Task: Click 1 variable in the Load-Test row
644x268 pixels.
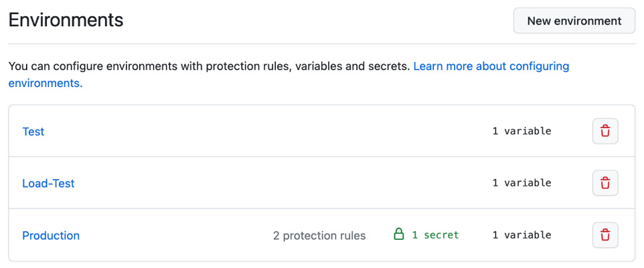Action: pos(521,182)
